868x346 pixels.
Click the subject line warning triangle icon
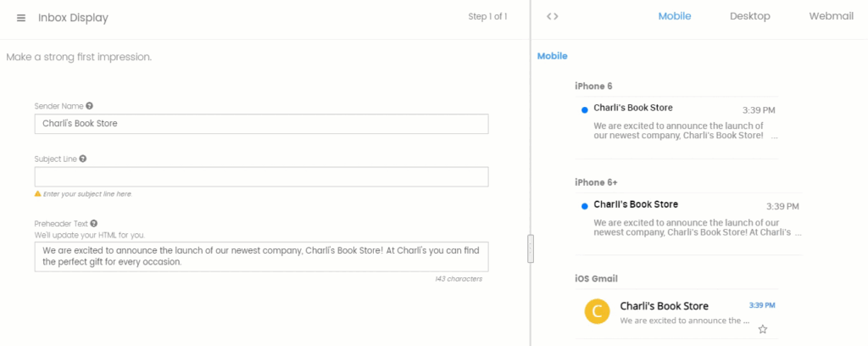coord(37,193)
